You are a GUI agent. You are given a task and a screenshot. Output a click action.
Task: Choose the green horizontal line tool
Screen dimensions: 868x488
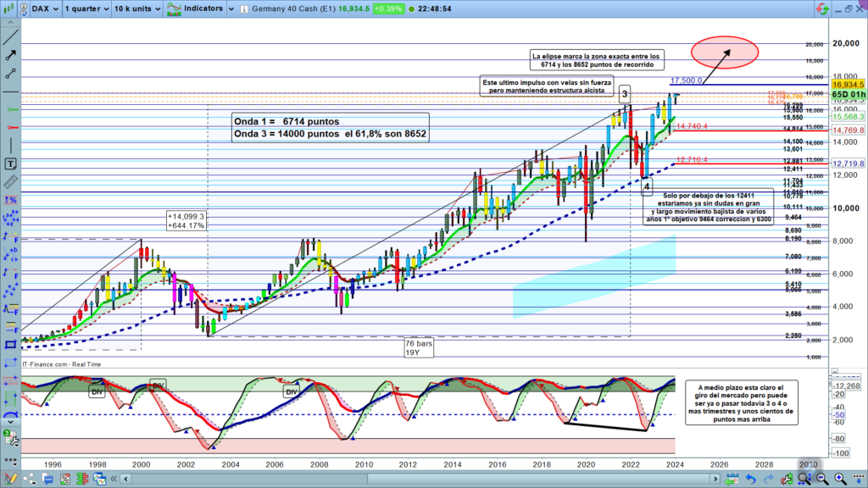[x=11, y=109]
